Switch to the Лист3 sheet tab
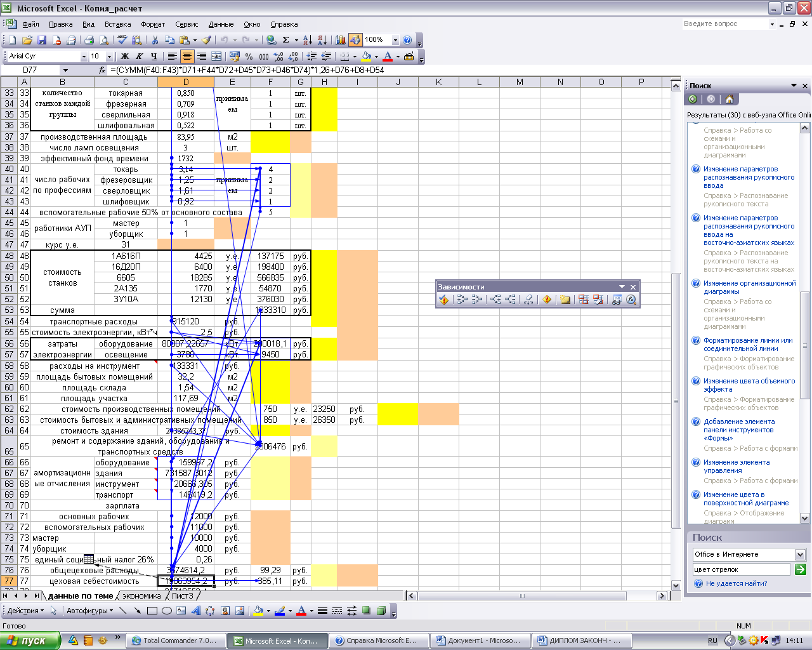Viewport: 812px width, 650px height. (x=182, y=595)
